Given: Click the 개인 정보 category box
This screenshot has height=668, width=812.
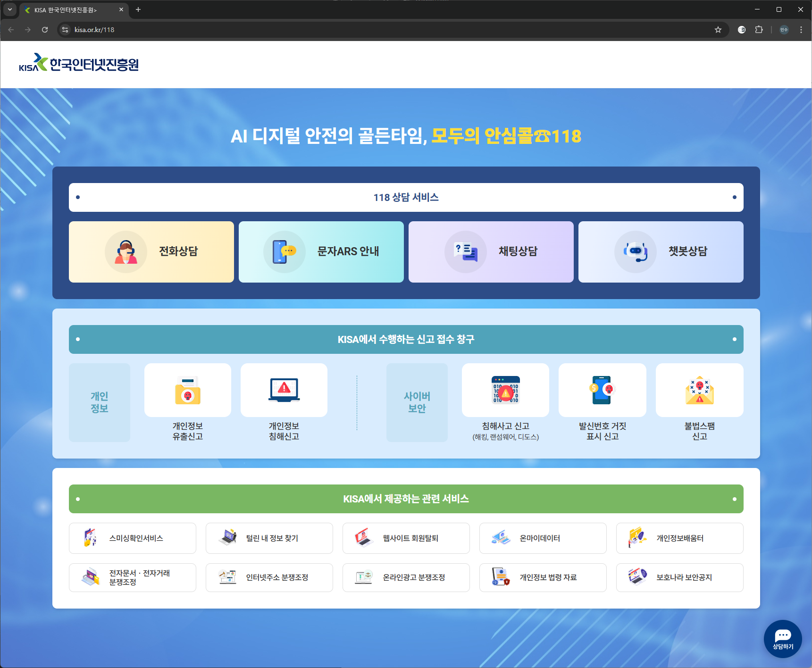Looking at the screenshot, I should pyautogui.click(x=100, y=402).
